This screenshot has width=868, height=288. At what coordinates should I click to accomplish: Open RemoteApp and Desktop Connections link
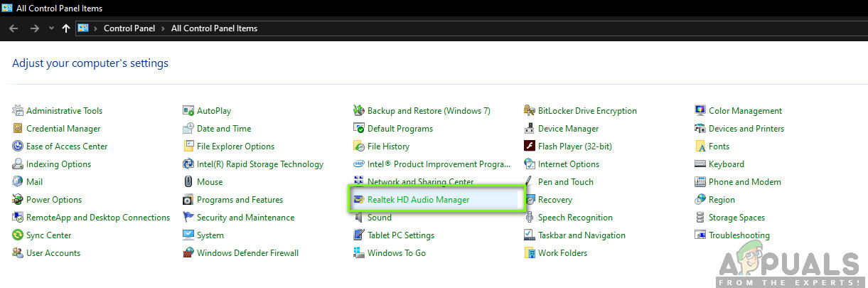point(98,218)
